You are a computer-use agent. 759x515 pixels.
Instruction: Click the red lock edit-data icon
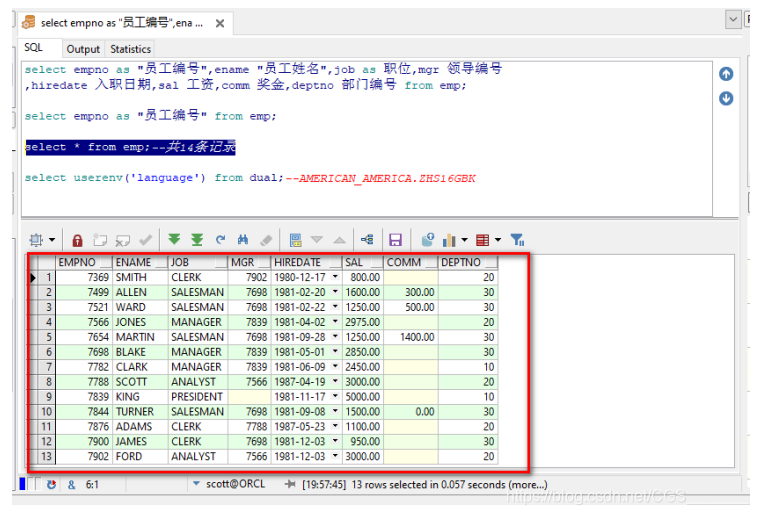77,240
